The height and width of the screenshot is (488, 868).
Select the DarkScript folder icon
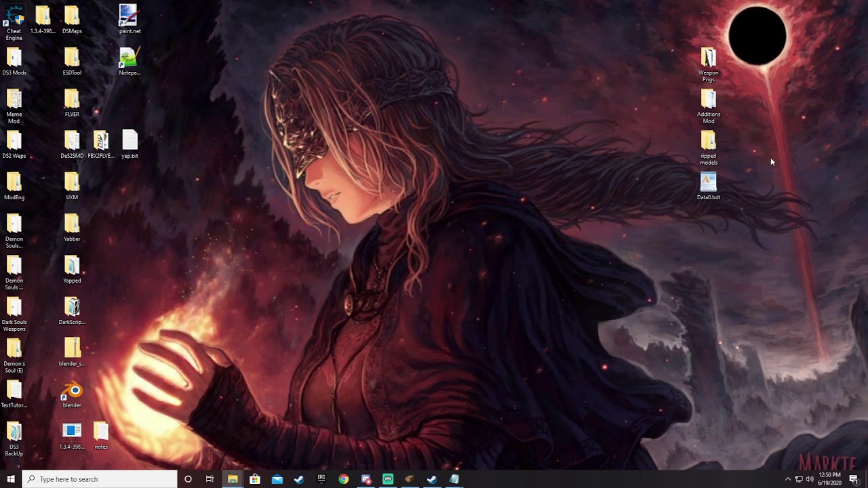point(72,311)
